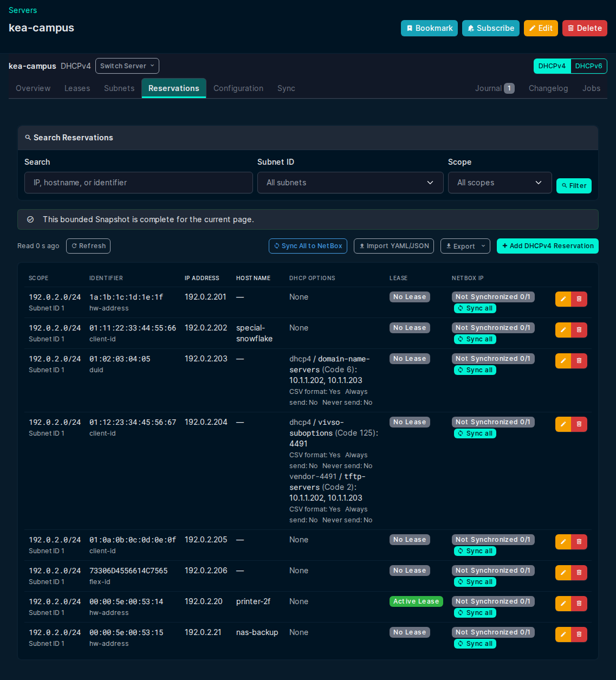Click the IDENTIFIER column header
Screen dimensions: 616x680
click(x=106, y=278)
